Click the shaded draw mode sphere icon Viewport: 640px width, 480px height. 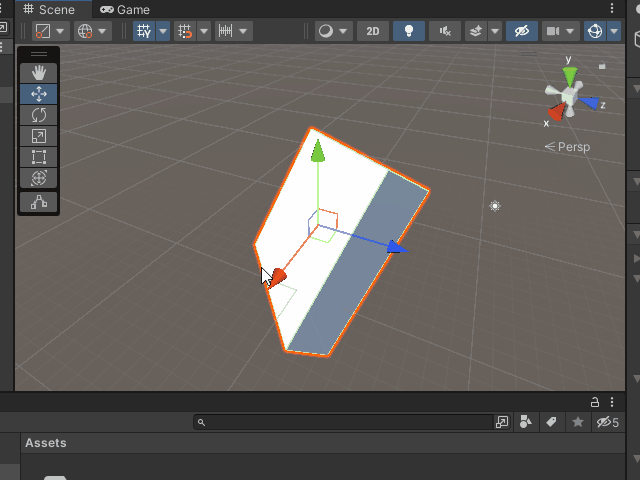pos(325,31)
